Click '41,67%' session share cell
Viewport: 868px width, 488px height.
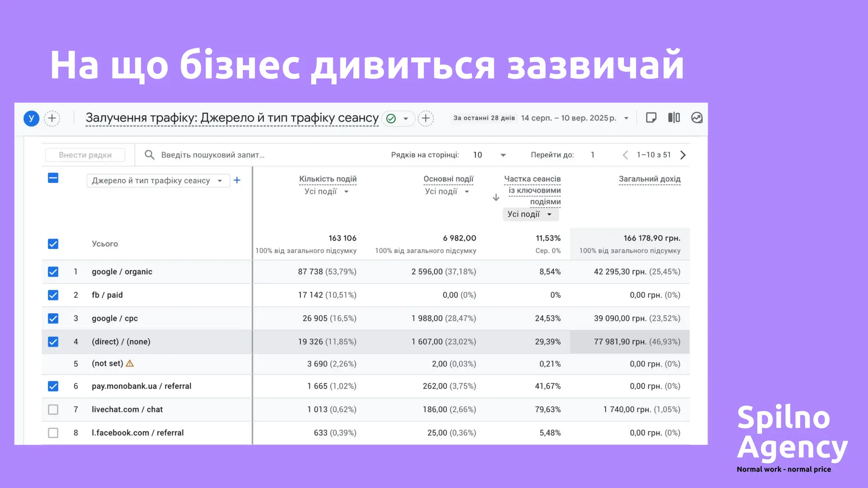point(548,386)
